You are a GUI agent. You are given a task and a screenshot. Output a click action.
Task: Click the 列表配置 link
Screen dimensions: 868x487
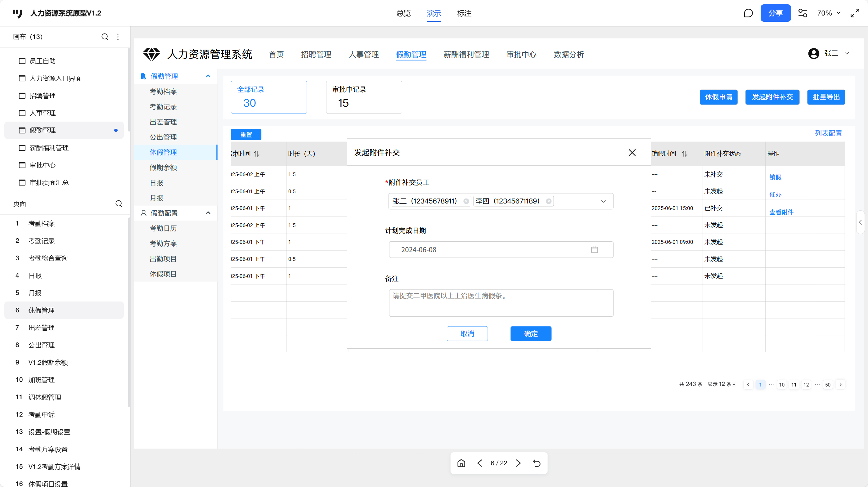tap(828, 133)
